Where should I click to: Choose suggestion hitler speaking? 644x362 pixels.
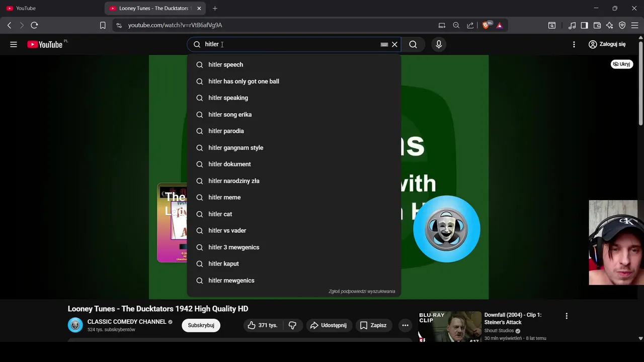click(294, 98)
